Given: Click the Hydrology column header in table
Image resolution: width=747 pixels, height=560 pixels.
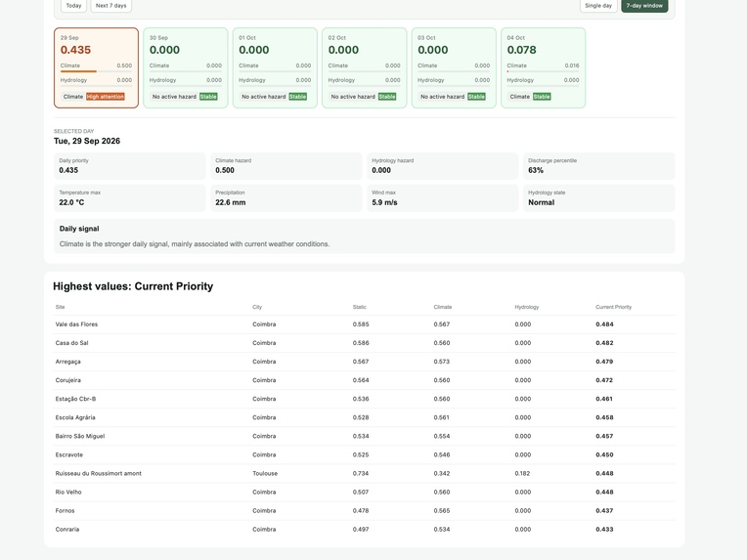Looking at the screenshot, I should (x=526, y=307).
